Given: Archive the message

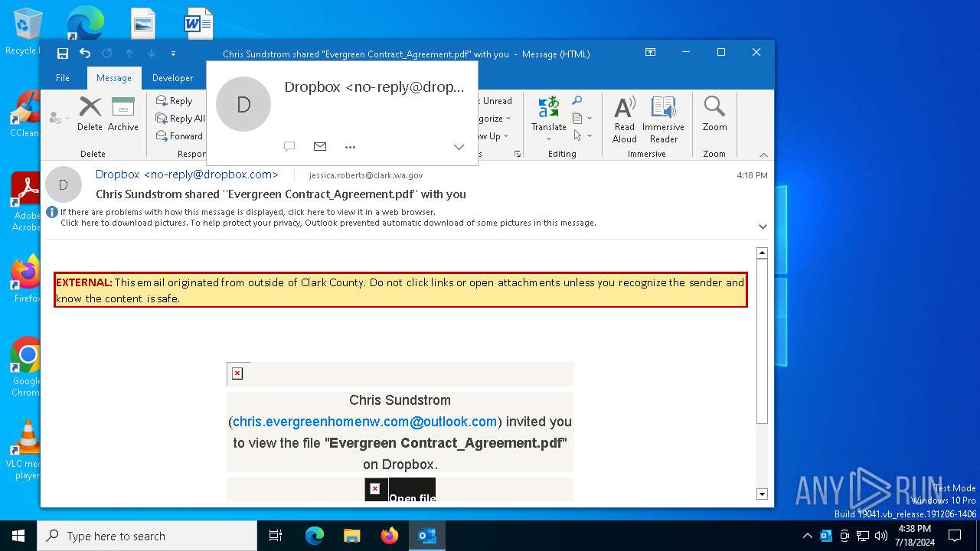Looking at the screenshot, I should click(122, 114).
